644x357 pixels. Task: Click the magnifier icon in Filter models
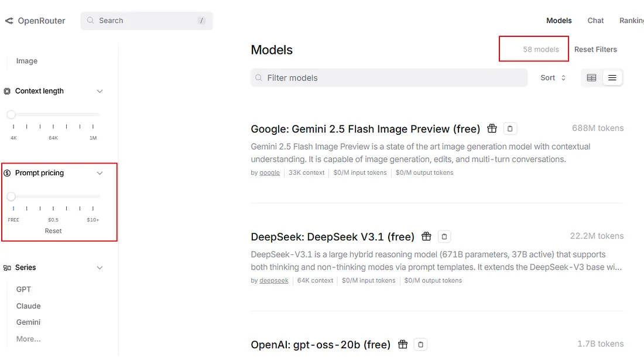(x=258, y=78)
